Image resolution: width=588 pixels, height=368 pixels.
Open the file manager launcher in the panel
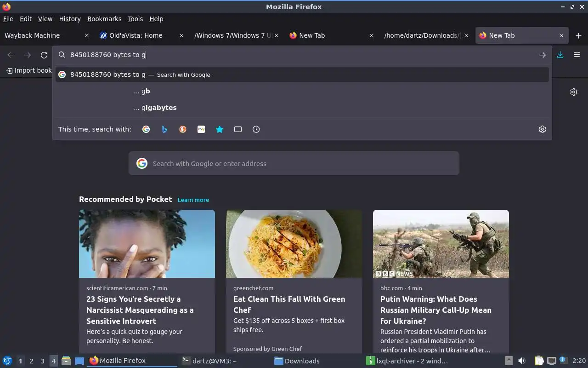click(x=66, y=361)
